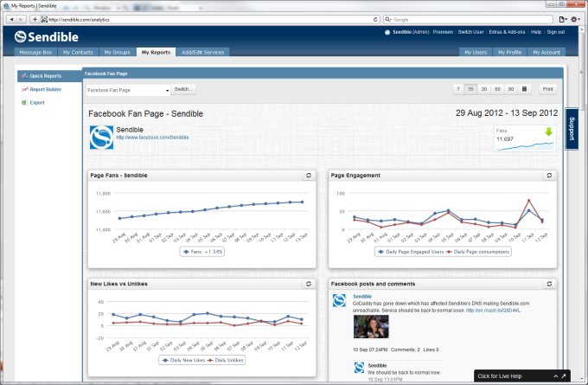Click the Export spreadsheet icon
This screenshot has height=385, width=588.
(24, 102)
